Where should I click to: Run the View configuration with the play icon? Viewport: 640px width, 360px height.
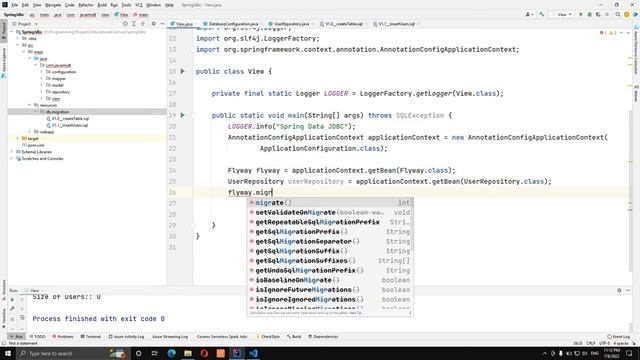(x=581, y=14)
